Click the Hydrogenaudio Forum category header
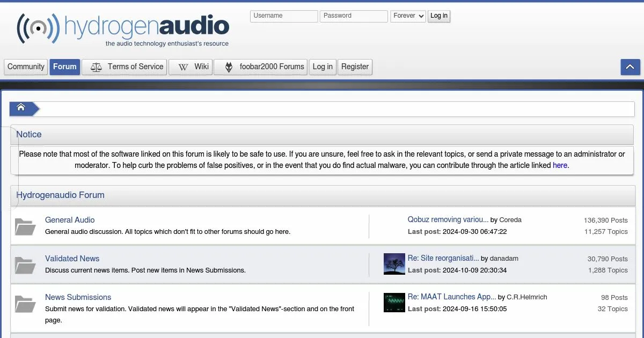644x338 pixels. 323,195
